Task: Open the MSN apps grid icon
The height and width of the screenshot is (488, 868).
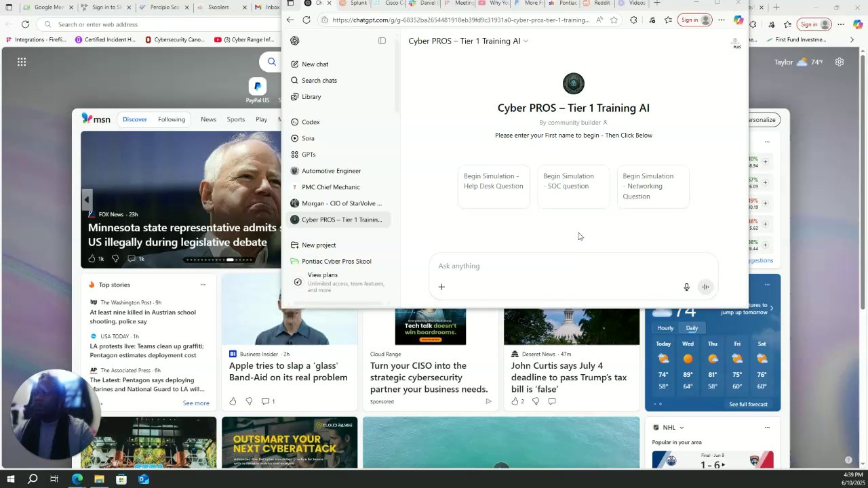Action: coord(22,62)
